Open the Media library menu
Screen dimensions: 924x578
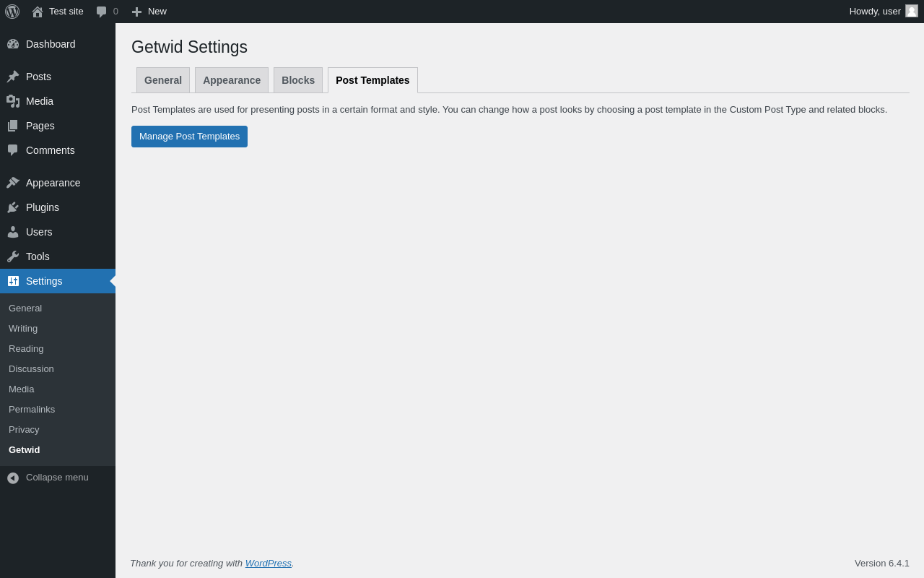(x=40, y=101)
